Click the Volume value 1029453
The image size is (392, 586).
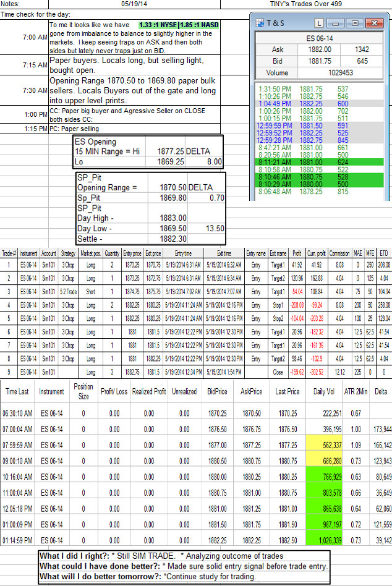click(x=341, y=72)
